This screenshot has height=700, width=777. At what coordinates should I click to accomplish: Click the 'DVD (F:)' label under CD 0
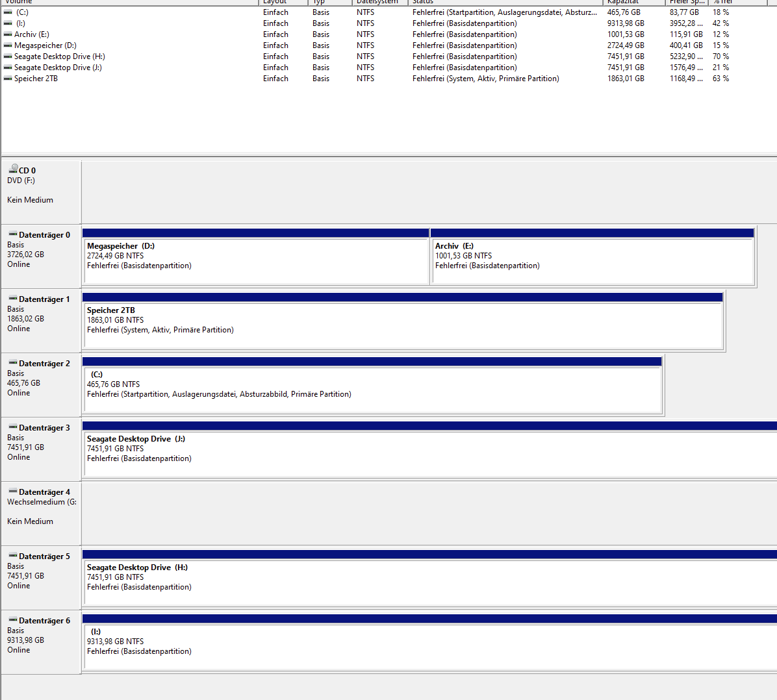(21, 181)
